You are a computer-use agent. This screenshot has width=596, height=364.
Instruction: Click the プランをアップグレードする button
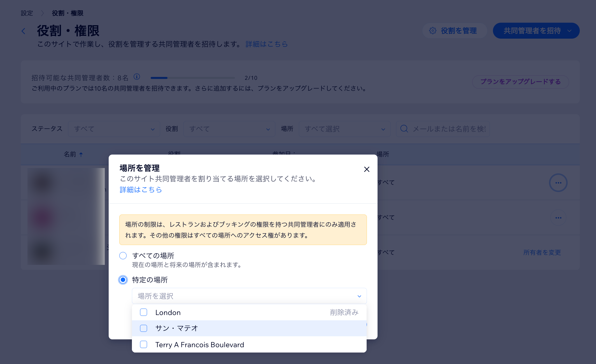point(520,82)
